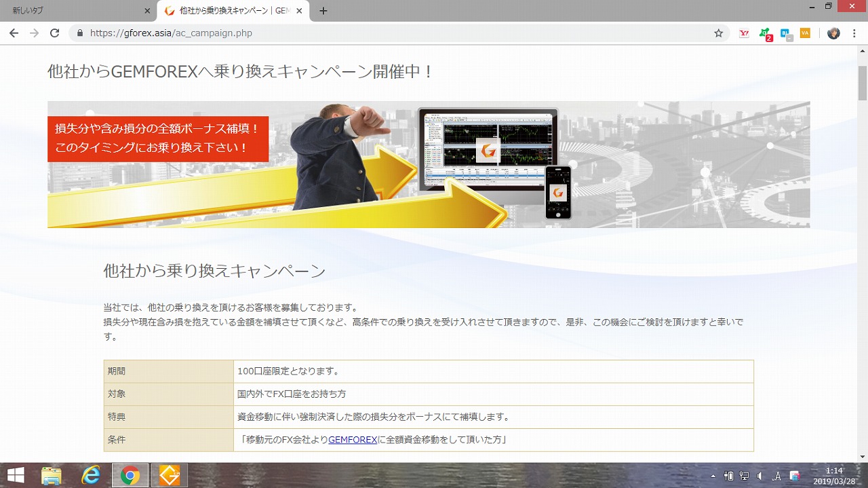Image resolution: width=868 pixels, height=488 pixels.
Task: Click the green extension with badge 2
Action: pyautogui.click(x=765, y=33)
